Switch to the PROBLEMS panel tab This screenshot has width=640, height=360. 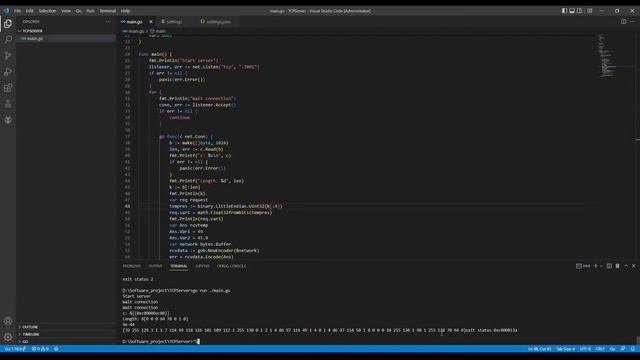(131, 266)
